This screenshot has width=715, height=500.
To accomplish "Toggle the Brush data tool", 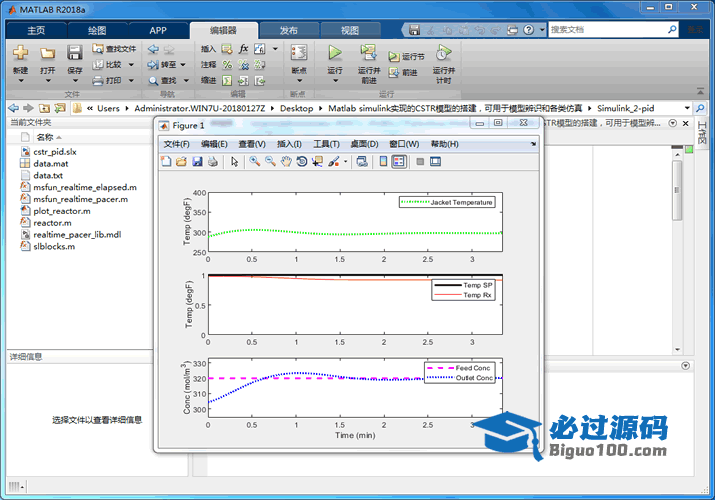I will 334,161.
